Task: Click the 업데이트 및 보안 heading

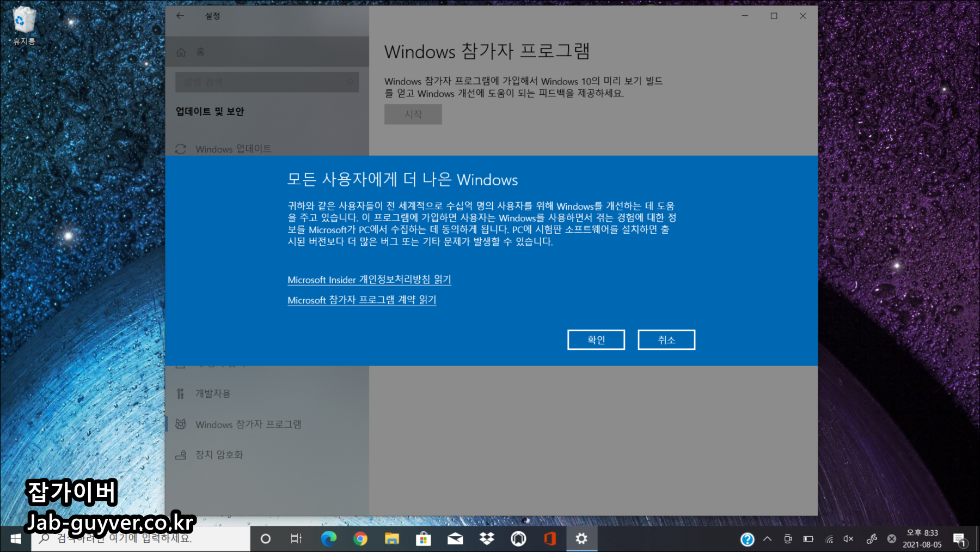Action: (210, 111)
